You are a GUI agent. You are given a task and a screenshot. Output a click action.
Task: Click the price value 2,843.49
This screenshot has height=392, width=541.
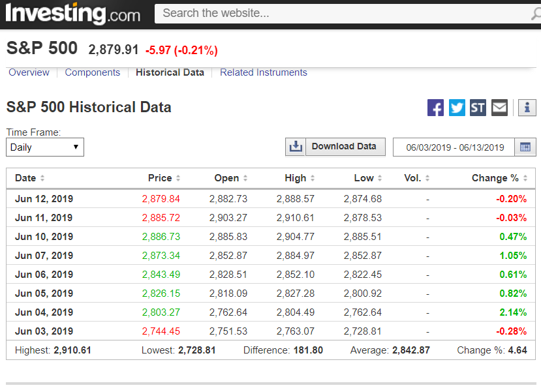[x=161, y=275]
